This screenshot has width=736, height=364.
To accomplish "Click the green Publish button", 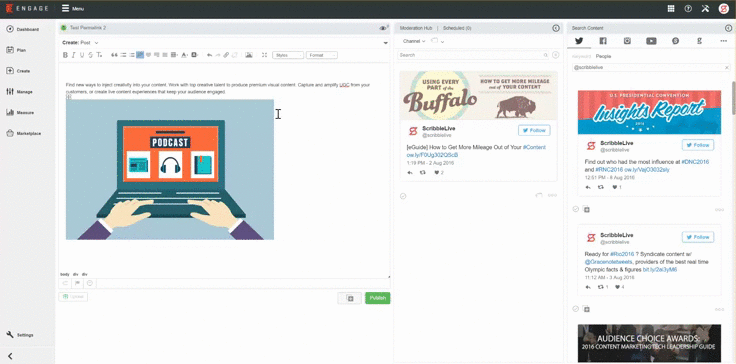I will 377,298.
